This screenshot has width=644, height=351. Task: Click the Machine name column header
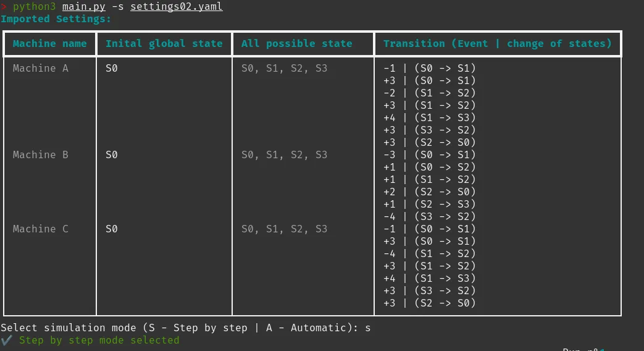(49, 44)
